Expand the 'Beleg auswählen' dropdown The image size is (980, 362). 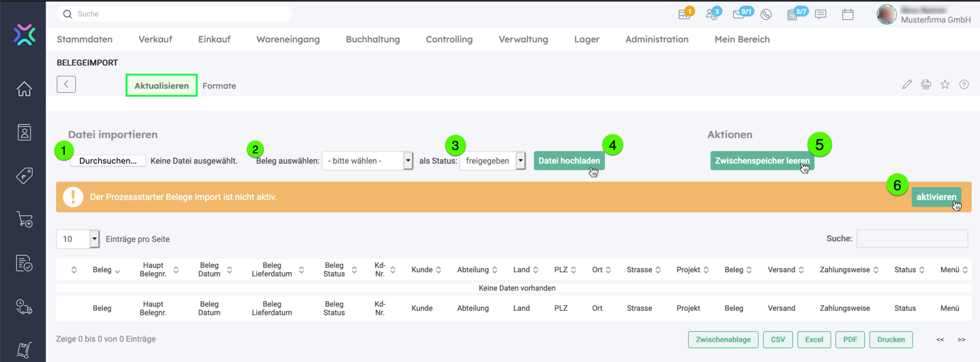pos(367,161)
